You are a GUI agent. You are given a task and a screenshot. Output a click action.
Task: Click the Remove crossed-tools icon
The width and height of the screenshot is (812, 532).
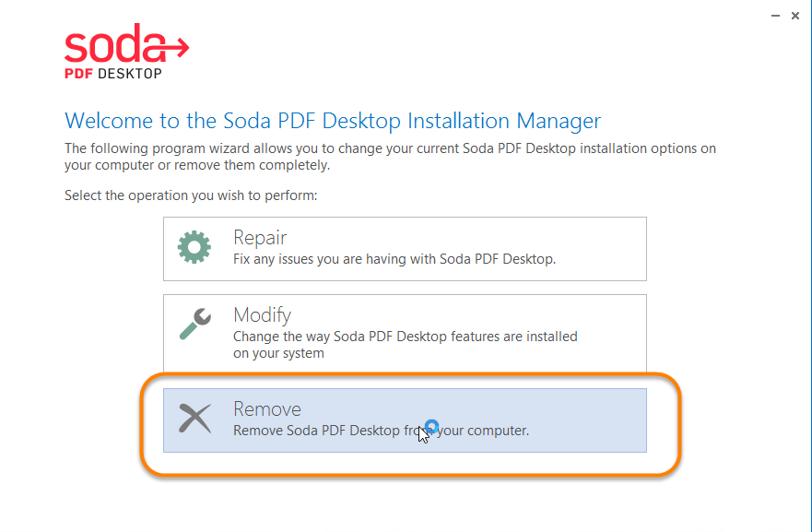pyautogui.click(x=194, y=419)
